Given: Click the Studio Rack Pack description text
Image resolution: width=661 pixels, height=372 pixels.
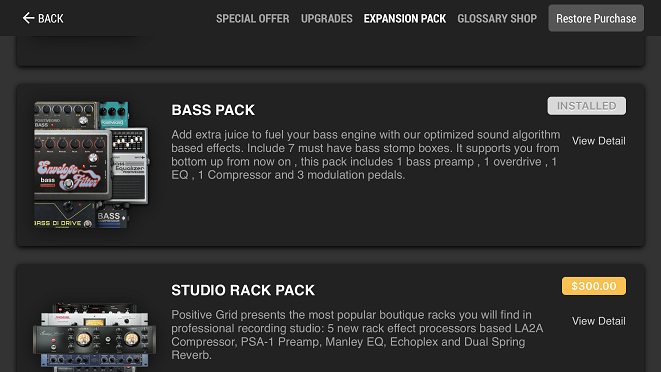Looking at the screenshot, I should coord(357,335).
